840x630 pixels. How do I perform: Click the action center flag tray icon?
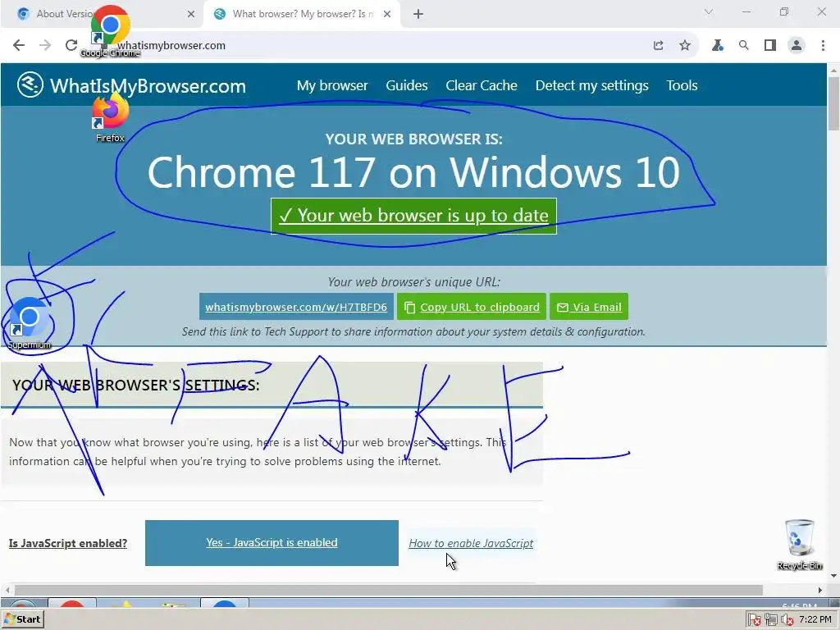[755, 620]
